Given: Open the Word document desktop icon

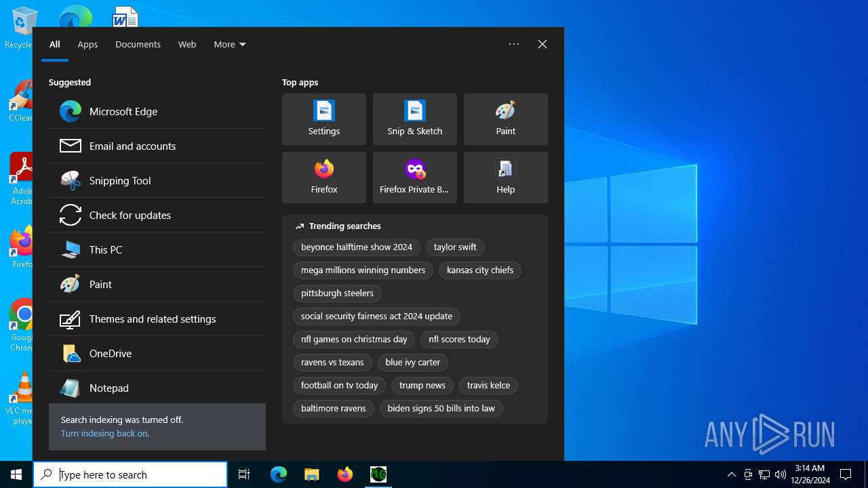Looking at the screenshot, I should [x=125, y=17].
